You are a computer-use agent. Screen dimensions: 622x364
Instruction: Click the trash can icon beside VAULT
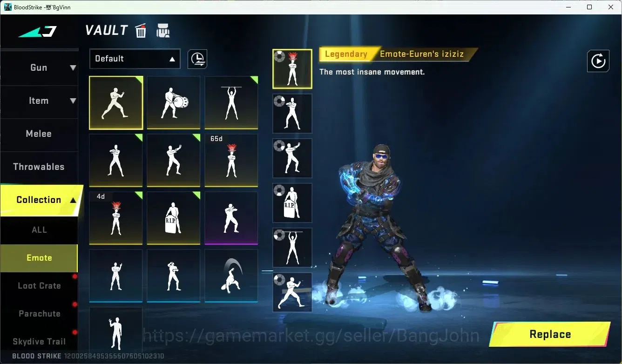pos(141,31)
